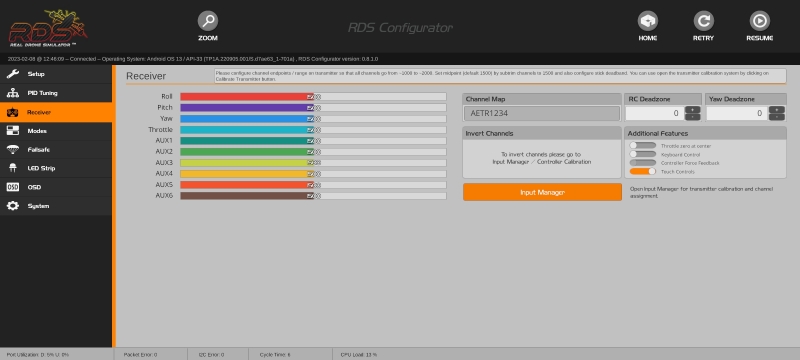Click the Retry circular arrow icon

(704, 21)
